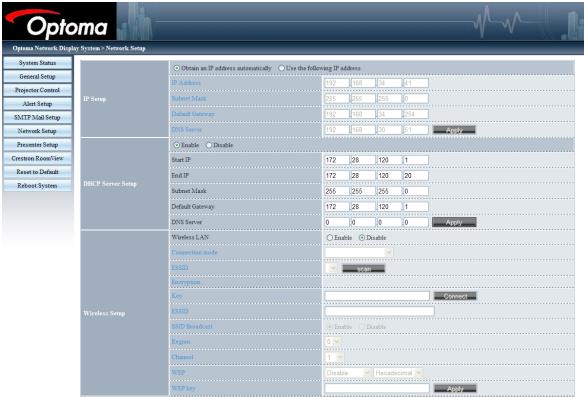Image resolution: width=584 pixels, height=398 pixels.
Task: Expand the Channel dropdown
Action: pyautogui.click(x=334, y=357)
